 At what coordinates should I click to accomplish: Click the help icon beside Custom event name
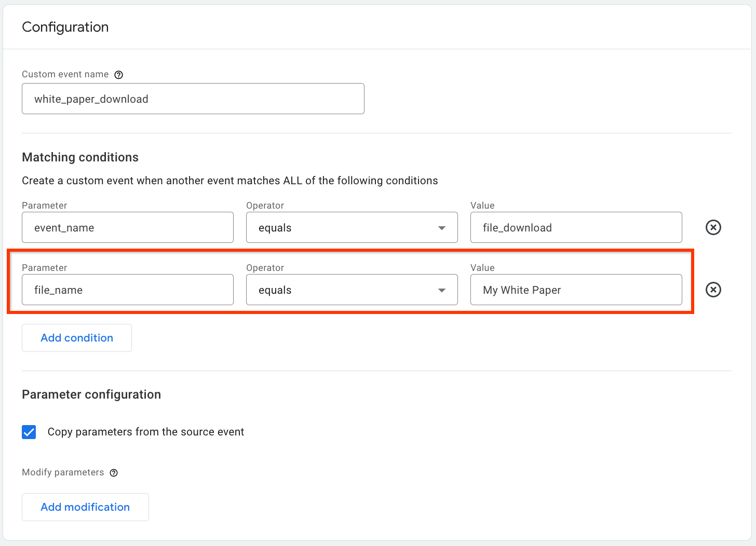(x=119, y=75)
